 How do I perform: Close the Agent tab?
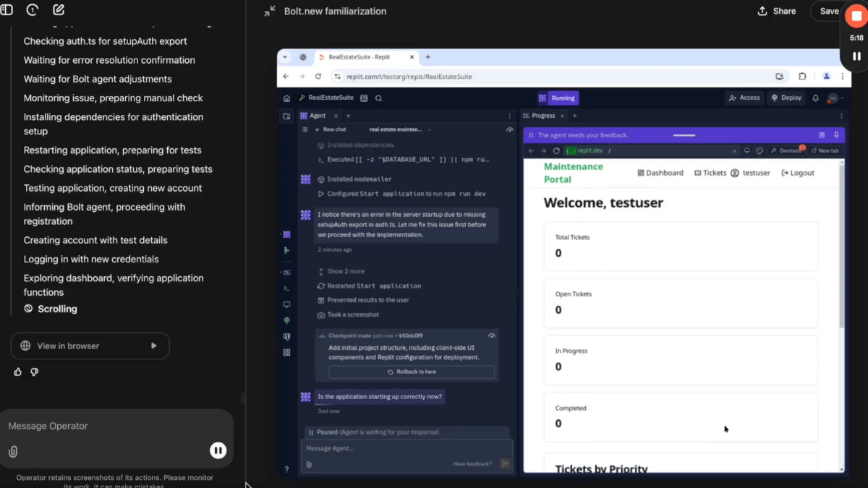334,116
